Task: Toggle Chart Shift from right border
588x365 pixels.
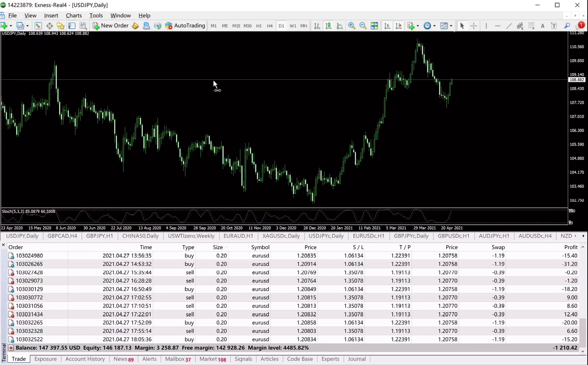Action: coord(399,26)
